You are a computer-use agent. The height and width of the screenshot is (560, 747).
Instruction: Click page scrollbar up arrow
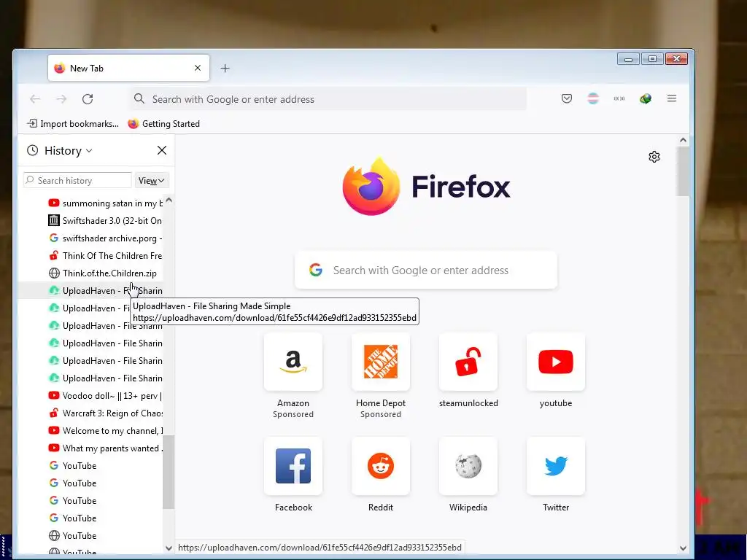tap(683, 140)
